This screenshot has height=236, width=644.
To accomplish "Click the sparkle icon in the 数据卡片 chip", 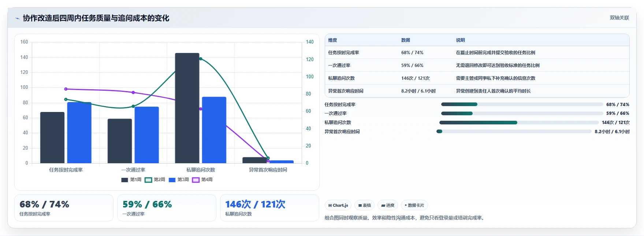I will [x=406, y=205].
